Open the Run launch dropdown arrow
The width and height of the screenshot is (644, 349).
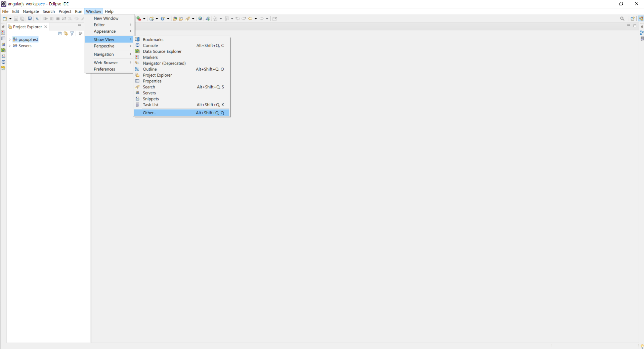pos(144,19)
